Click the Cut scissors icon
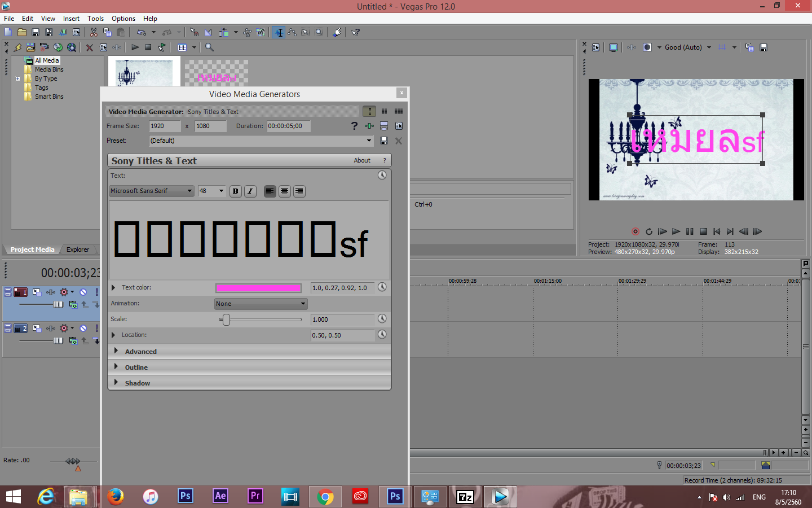The image size is (812, 508). coord(94,32)
